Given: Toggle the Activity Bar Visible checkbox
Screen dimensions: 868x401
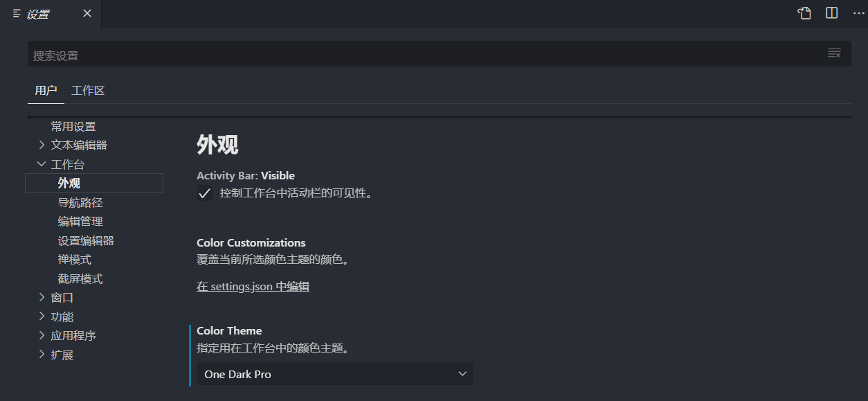Looking at the screenshot, I should [x=204, y=193].
